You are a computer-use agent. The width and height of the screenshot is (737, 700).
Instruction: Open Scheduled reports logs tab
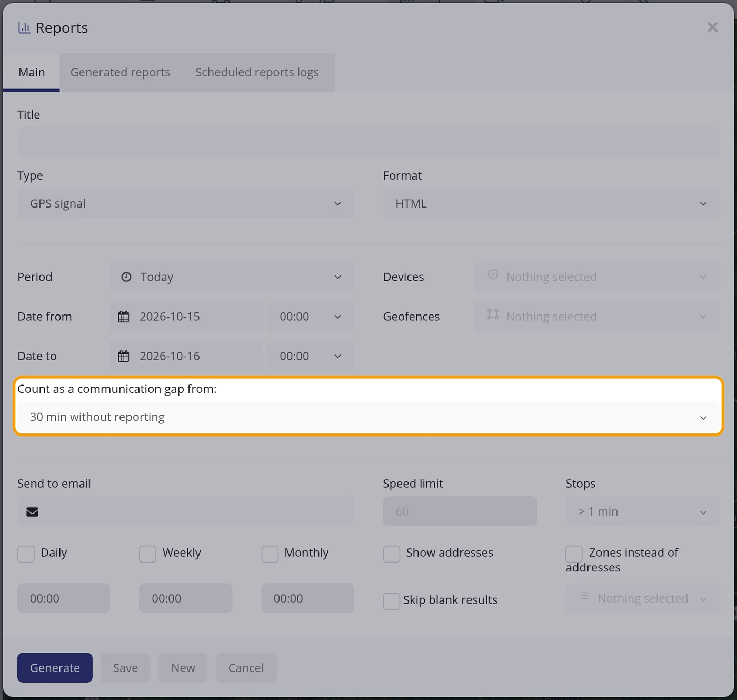[x=257, y=73]
